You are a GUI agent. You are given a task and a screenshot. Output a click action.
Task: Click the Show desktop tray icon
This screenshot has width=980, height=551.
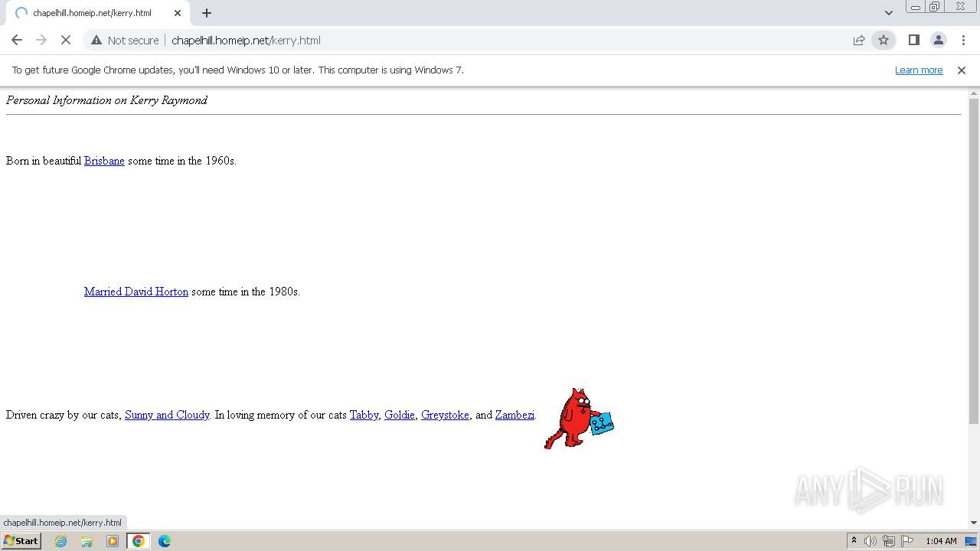(x=972, y=541)
